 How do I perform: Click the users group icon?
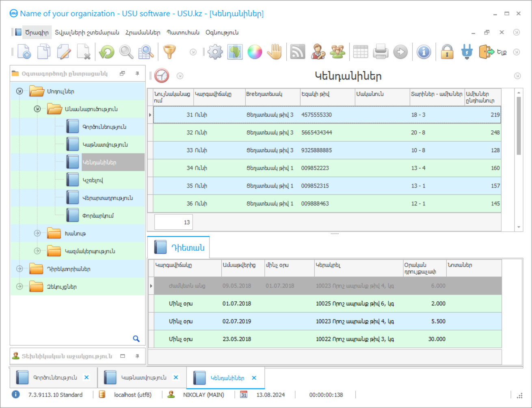[337, 52]
